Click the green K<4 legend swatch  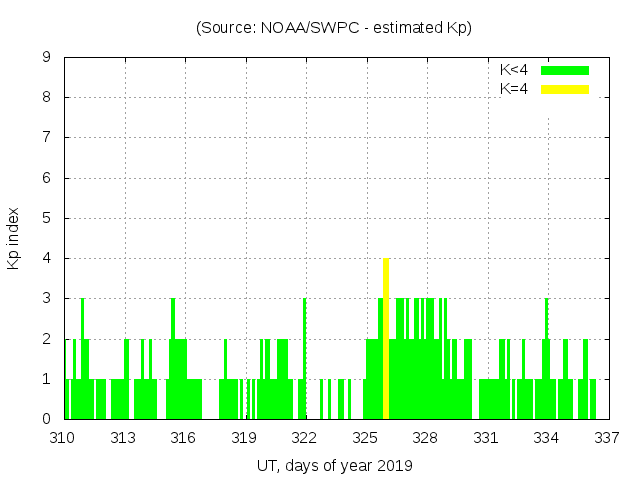coord(565,71)
